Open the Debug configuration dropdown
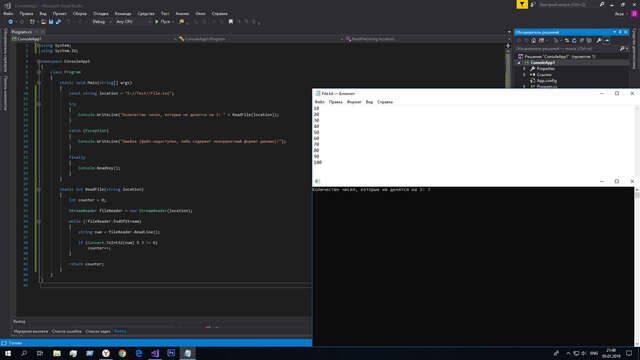The width and height of the screenshot is (640, 360). point(102,22)
